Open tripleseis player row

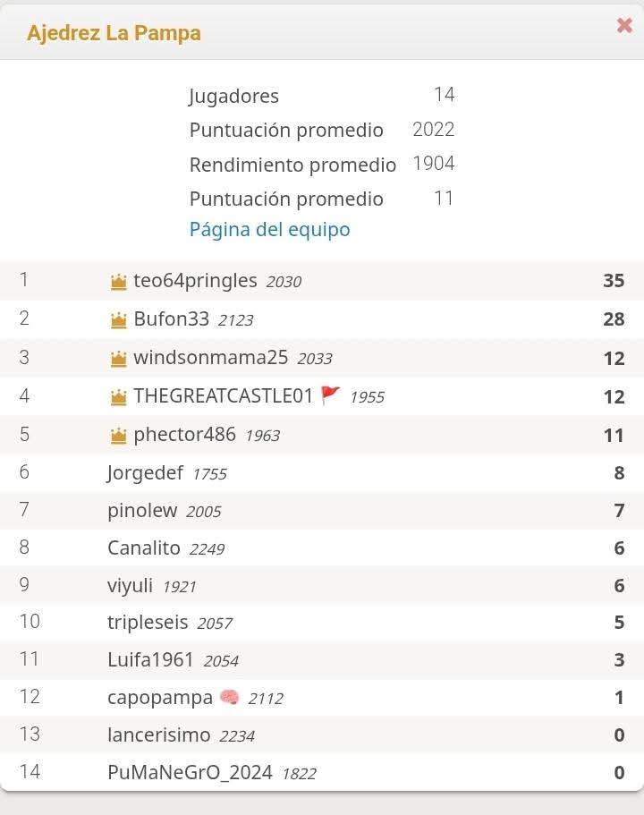click(x=322, y=622)
